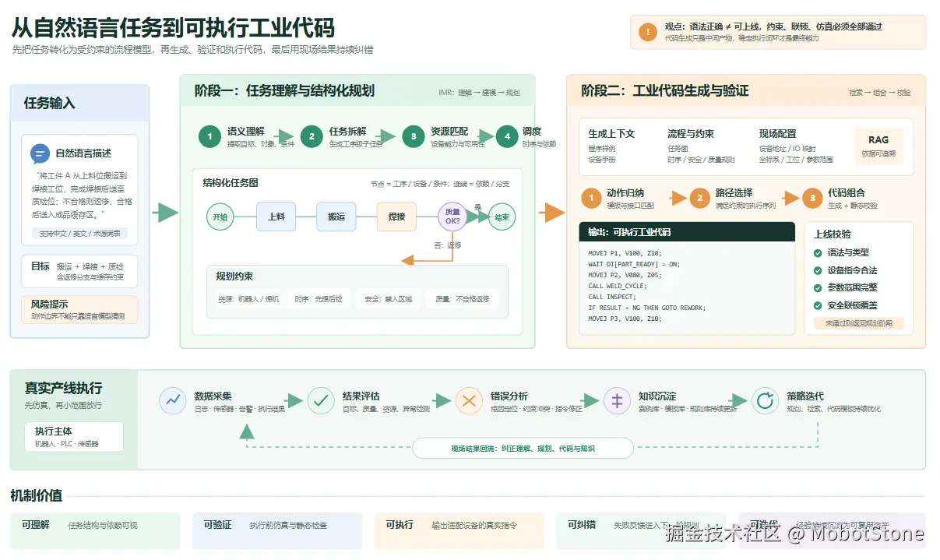Click the orange warning icon beside 观点

(x=647, y=32)
